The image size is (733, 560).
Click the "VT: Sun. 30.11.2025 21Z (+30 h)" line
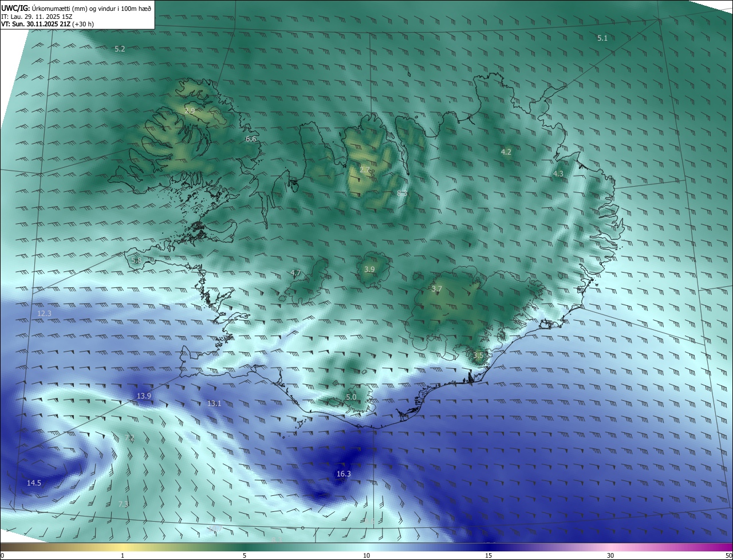(48, 25)
